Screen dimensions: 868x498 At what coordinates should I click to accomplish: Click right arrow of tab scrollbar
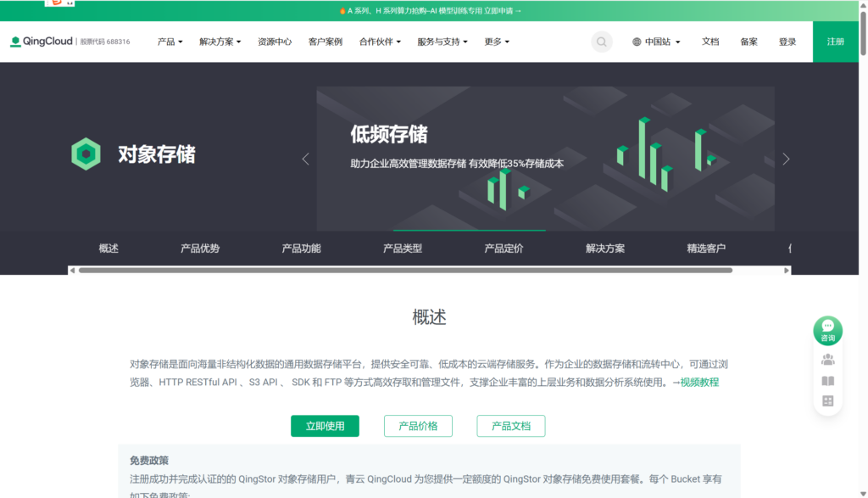(x=787, y=271)
